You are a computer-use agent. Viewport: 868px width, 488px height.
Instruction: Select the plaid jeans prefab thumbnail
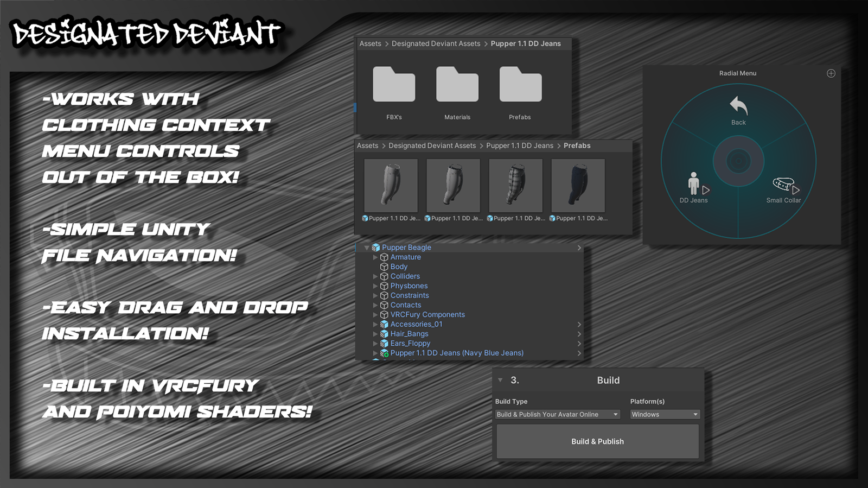(515, 186)
